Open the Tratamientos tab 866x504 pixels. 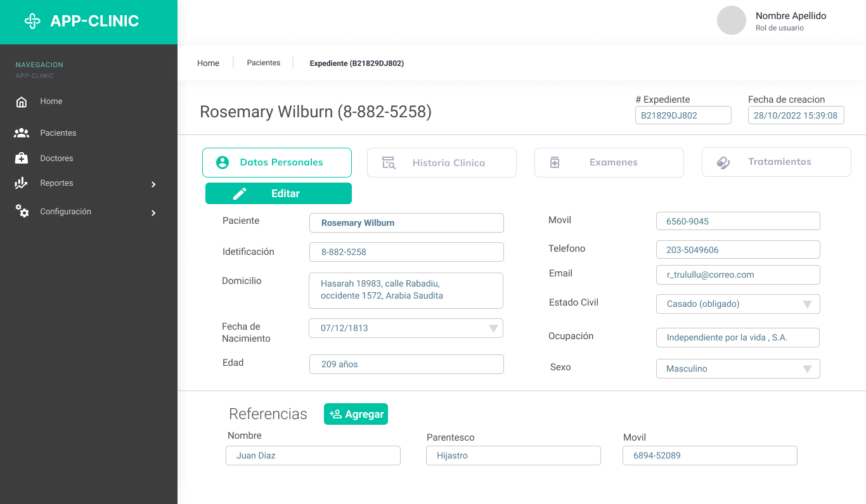pos(776,162)
